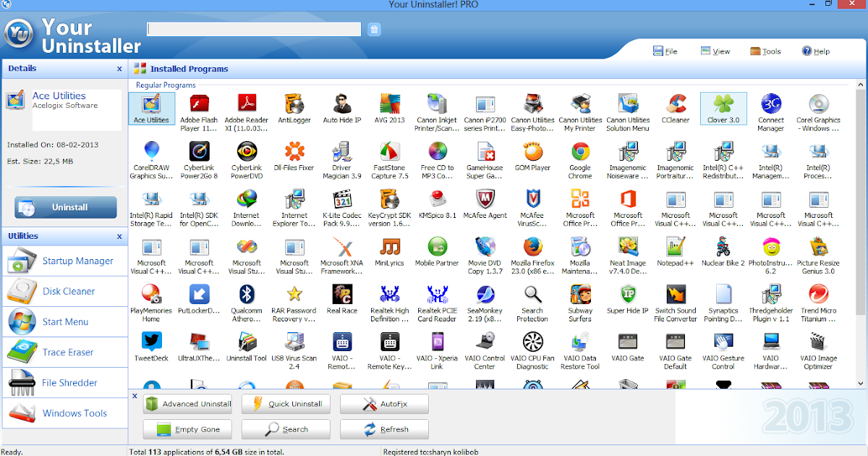
Task: Focus the search box at the top
Action: (x=254, y=29)
